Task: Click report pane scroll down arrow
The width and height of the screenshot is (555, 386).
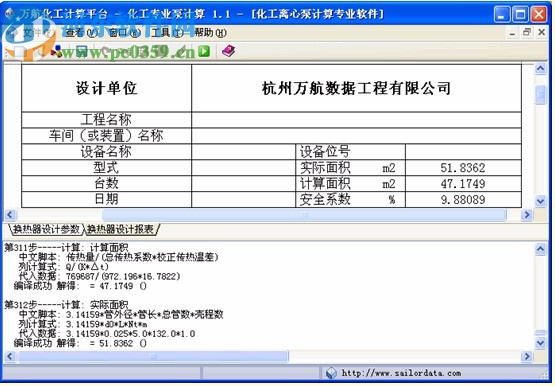Action: (x=540, y=201)
